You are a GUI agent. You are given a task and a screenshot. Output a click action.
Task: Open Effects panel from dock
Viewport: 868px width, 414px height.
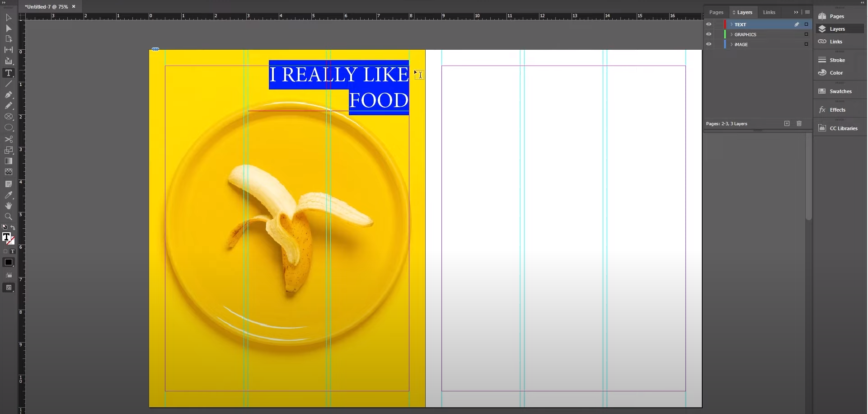coord(840,110)
